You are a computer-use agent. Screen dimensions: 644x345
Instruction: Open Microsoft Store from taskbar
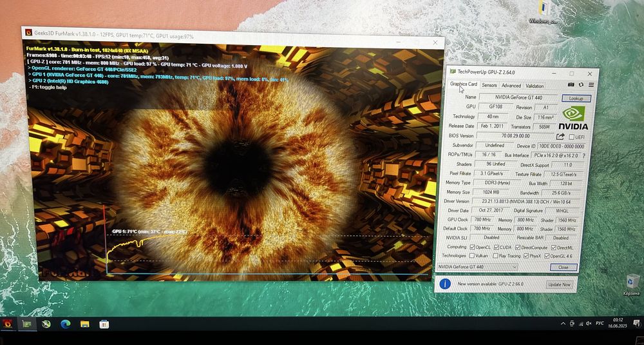coord(104,324)
